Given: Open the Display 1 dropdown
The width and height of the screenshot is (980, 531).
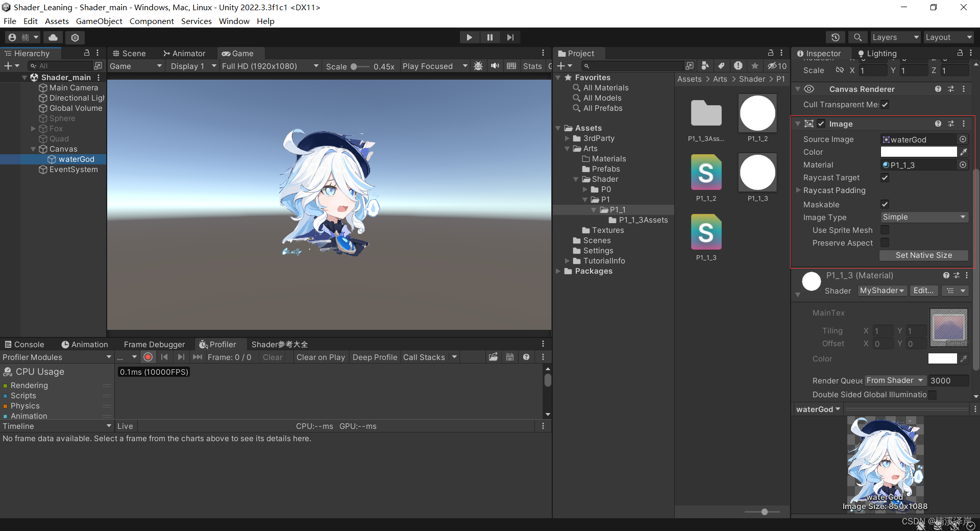Looking at the screenshot, I should 193,66.
